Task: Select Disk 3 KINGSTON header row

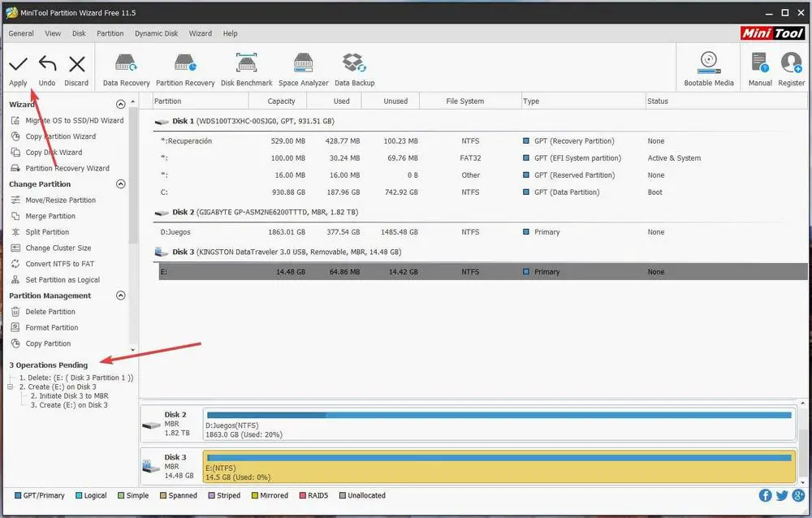Action: (x=481, y=253)
